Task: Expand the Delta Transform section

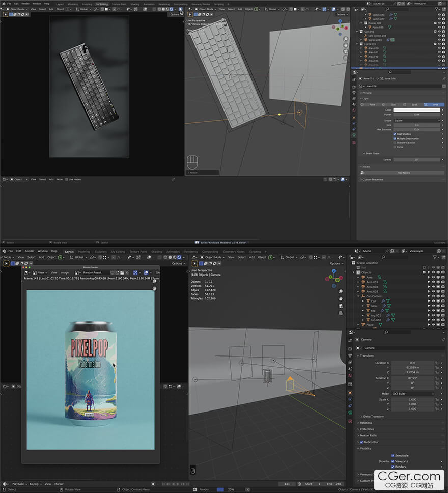Action: coord(374,416)
